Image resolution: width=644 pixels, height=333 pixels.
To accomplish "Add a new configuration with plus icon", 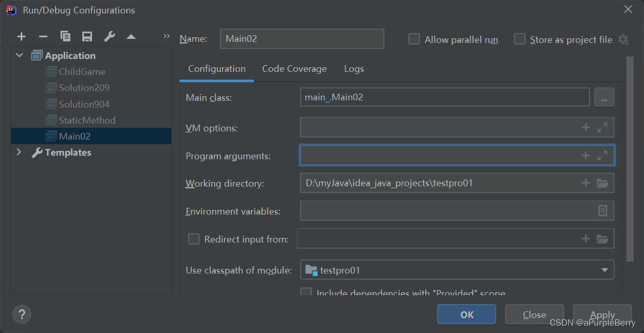I will (x=21, y=37).
